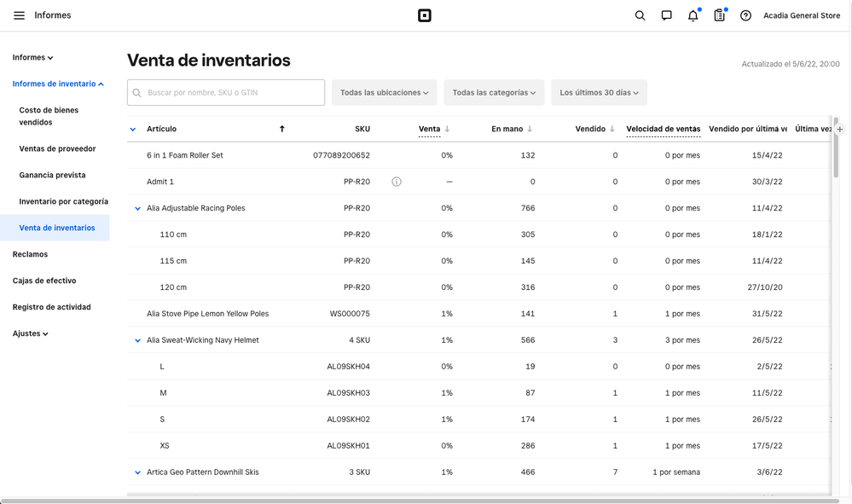The height and width of the screenshot is (504, 852).
Task: Open the clipboard tasks icon
Action: pos(719,15)
